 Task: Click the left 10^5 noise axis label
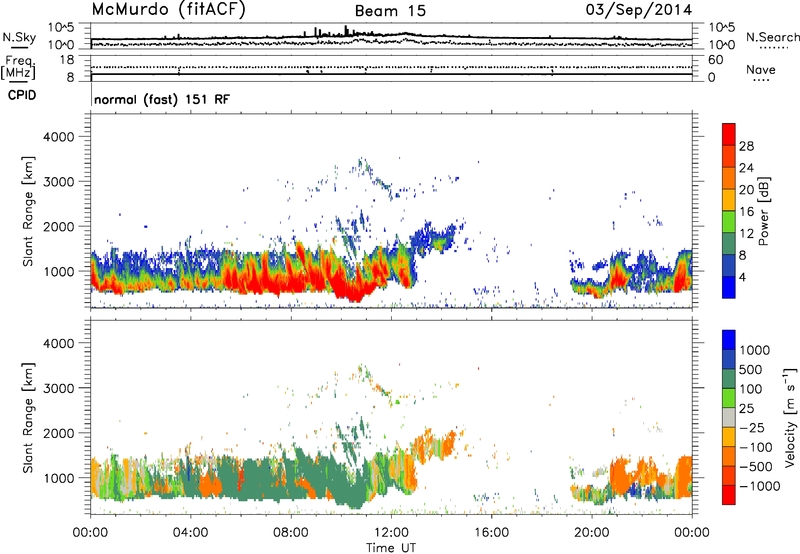tap(61, 27)
